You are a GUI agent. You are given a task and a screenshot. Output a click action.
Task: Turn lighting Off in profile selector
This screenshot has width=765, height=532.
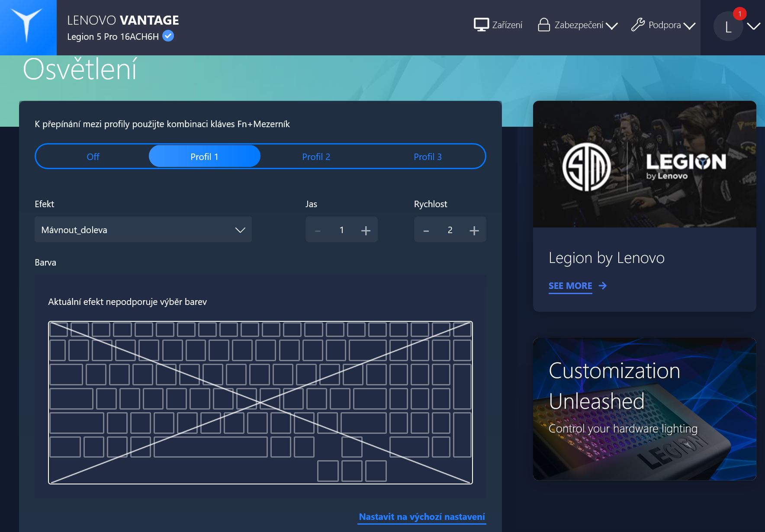[x=93, y=157]
